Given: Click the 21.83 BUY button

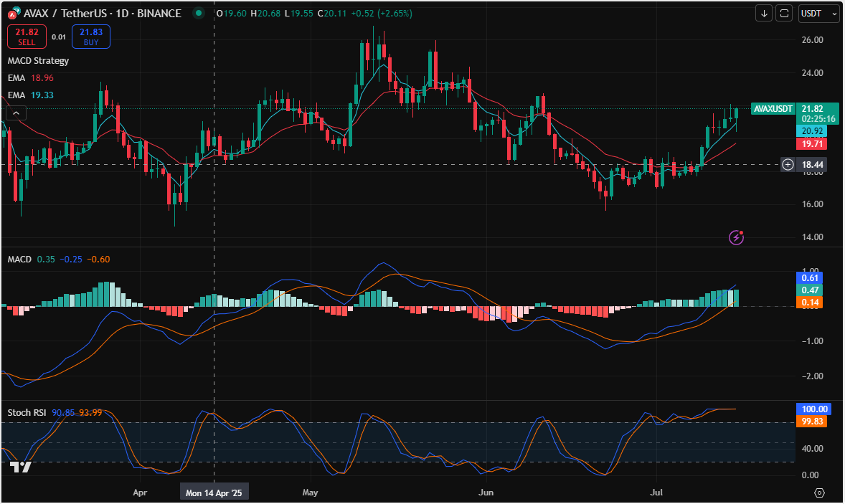Looking at the screenshot, I should [91, 37].
